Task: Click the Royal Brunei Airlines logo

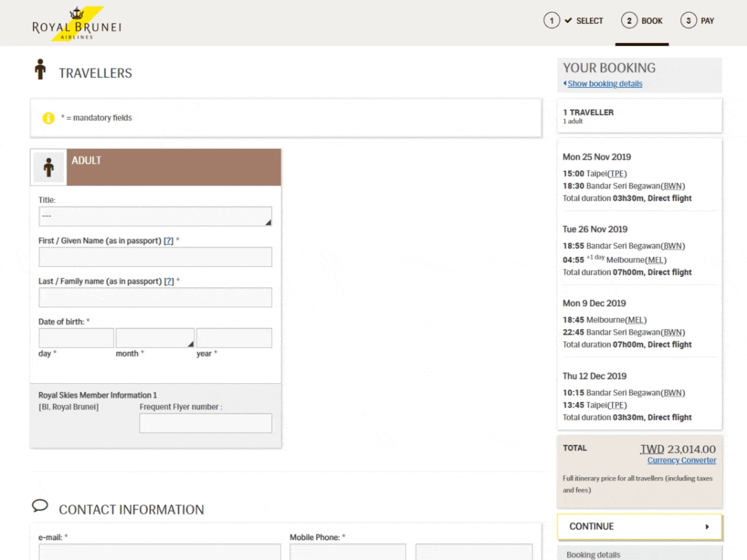Action: click(77, 24)
